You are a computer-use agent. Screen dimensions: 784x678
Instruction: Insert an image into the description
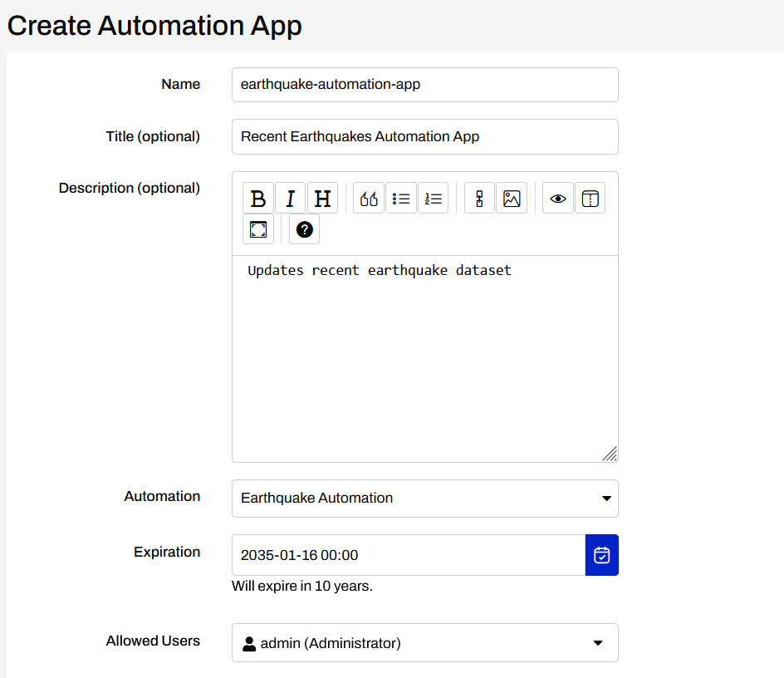(x=512, y=199)
